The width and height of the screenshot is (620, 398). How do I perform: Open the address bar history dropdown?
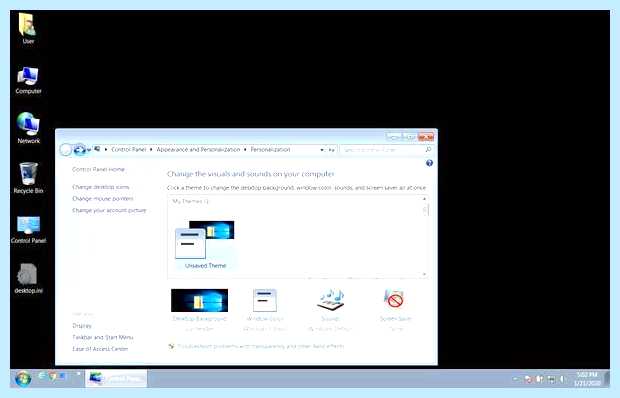(321, 150)
